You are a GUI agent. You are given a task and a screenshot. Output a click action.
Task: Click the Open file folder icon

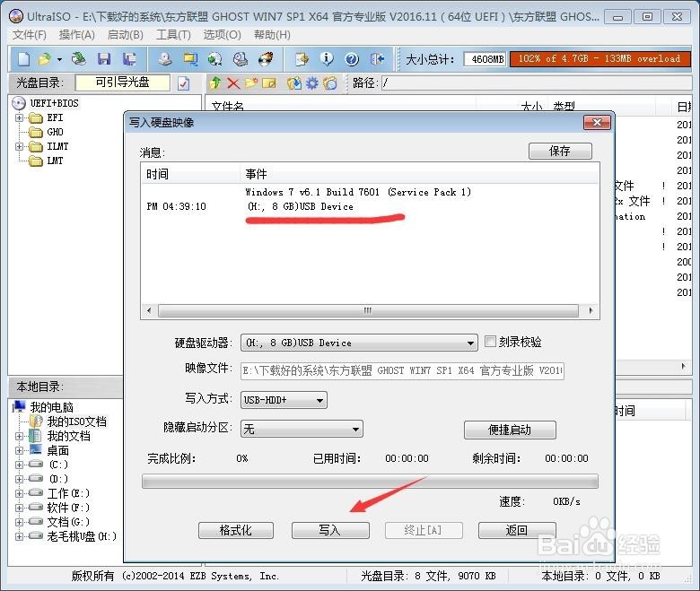pyautogui.click(x=45, y=59)
